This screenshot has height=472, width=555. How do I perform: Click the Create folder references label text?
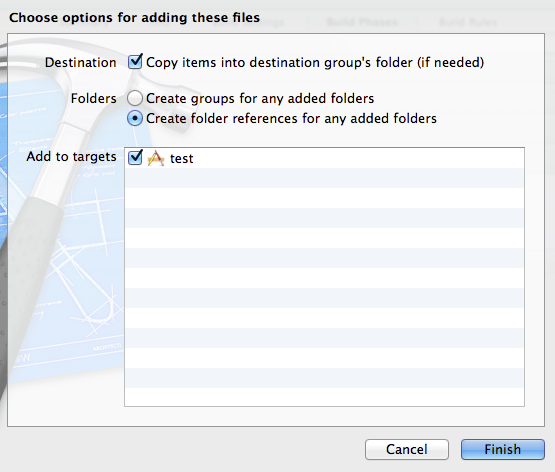point(291,119)
